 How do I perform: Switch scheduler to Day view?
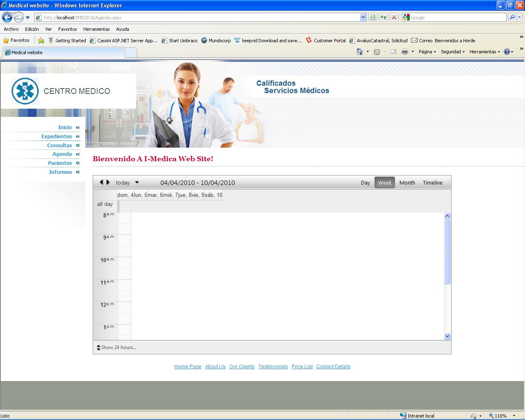[x=365, y=183]
